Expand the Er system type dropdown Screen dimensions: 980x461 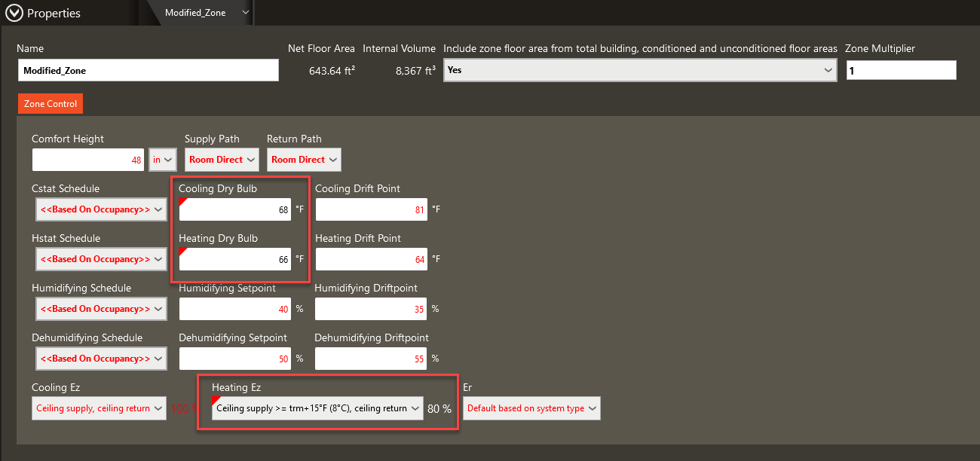[x=531, y=408]
